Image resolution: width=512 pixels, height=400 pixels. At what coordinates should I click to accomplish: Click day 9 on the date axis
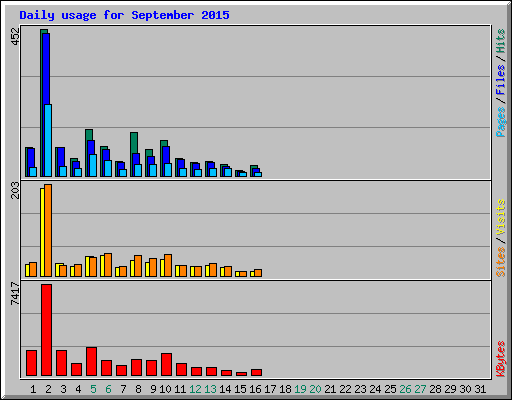pyautogui.click(x=153, y=389)
